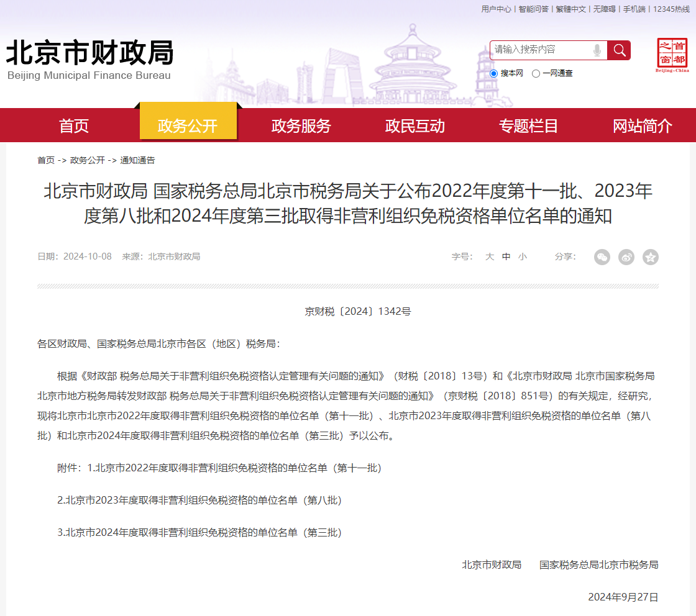Click the 智能问答 top link
Screen dimensions: 696x616
coord(534,9)
